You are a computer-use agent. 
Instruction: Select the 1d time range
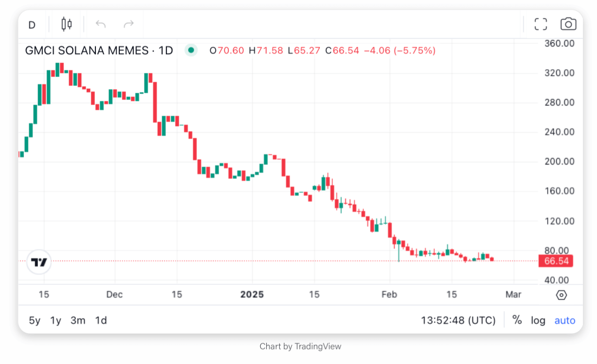tap(101, 321)
